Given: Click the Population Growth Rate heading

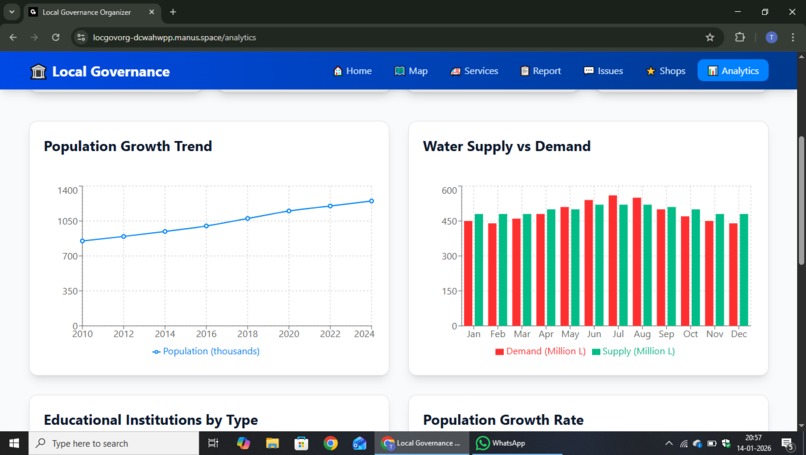Looking at the screenshot, I should click(x=503, y=420).
